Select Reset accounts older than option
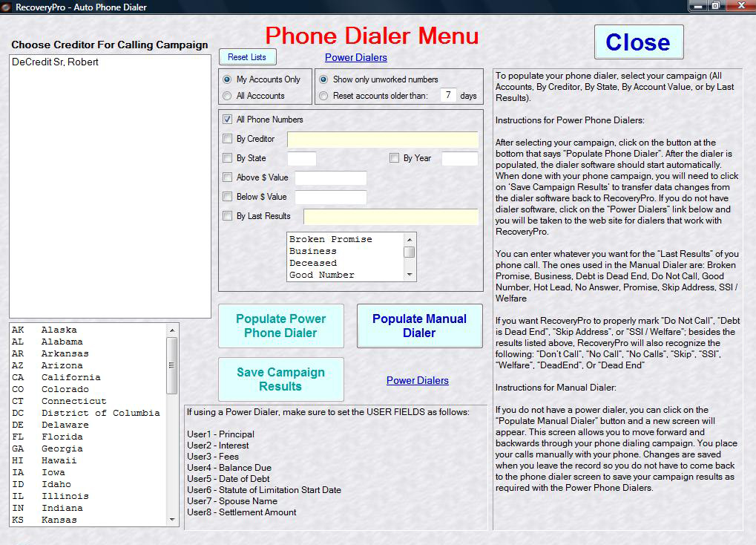 click(323, 96)
